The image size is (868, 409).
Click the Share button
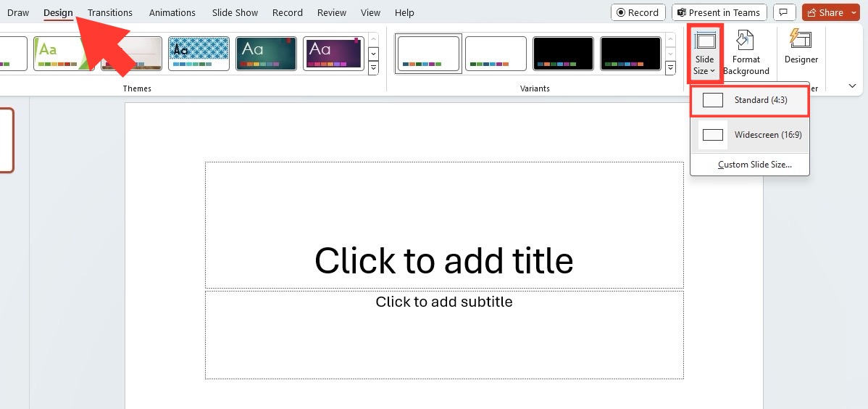pos(825,12)
